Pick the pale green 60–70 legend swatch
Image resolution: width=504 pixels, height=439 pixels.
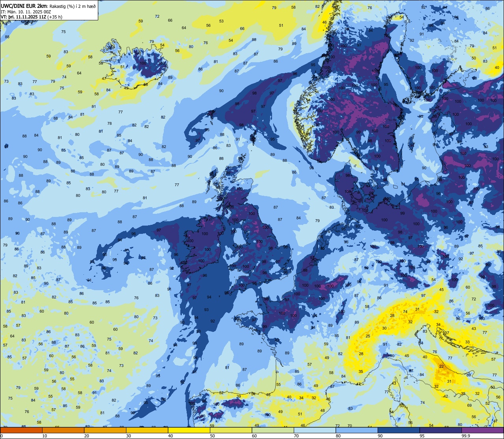click(x=273, y=430)
